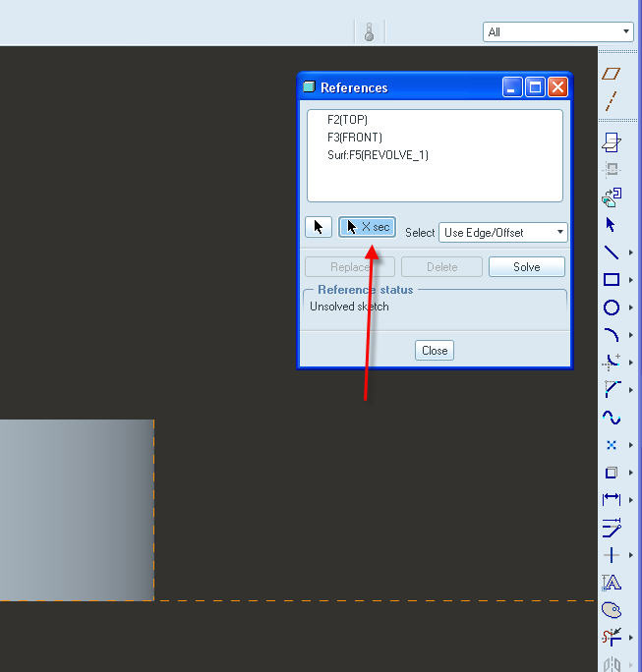
Task: Select the Use Edge tool icon
Action: point(612,473)
